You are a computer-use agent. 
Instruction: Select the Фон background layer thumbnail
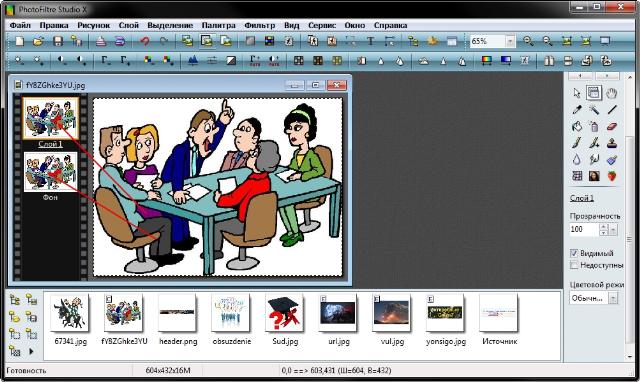pyautogui.click(x=50, y=172)
